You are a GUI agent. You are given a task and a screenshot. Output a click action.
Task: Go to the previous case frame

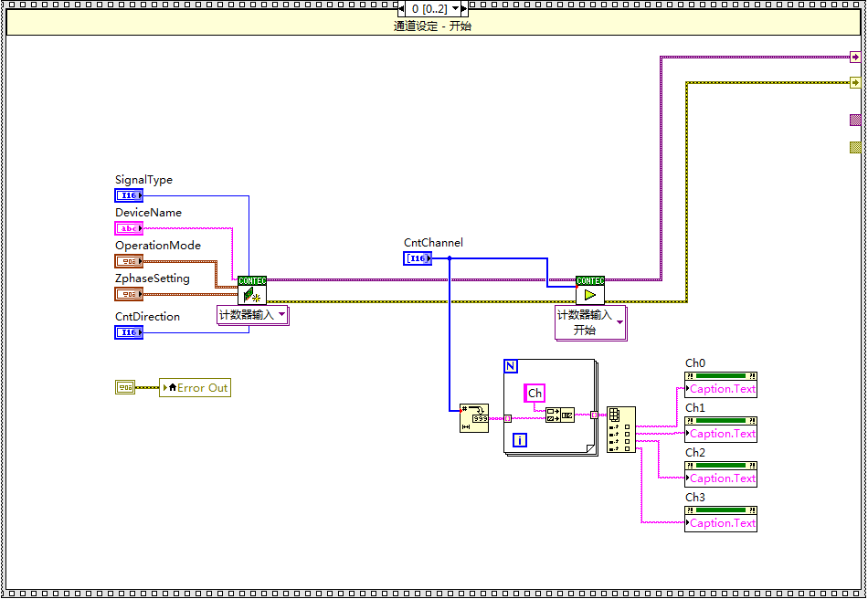[403, 9]
